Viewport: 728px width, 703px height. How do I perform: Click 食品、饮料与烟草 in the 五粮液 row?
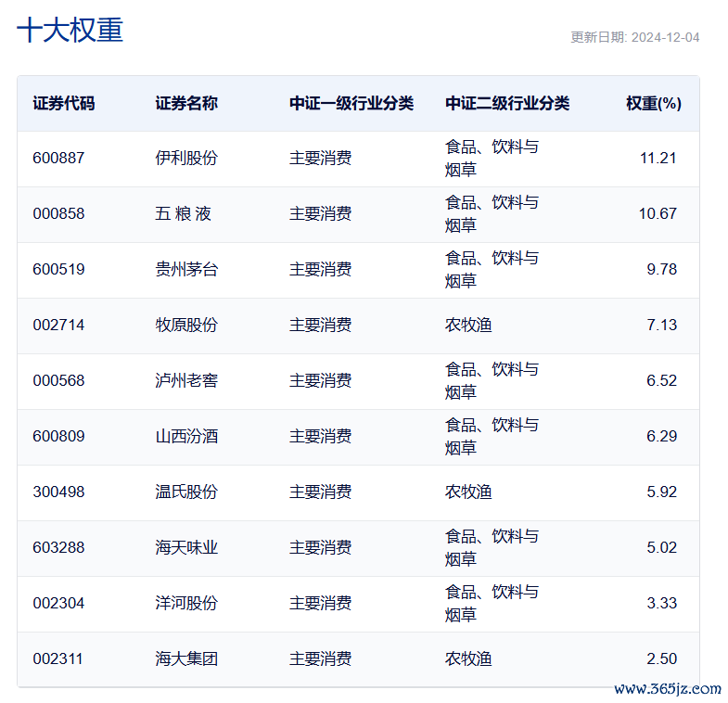[492, 213]
